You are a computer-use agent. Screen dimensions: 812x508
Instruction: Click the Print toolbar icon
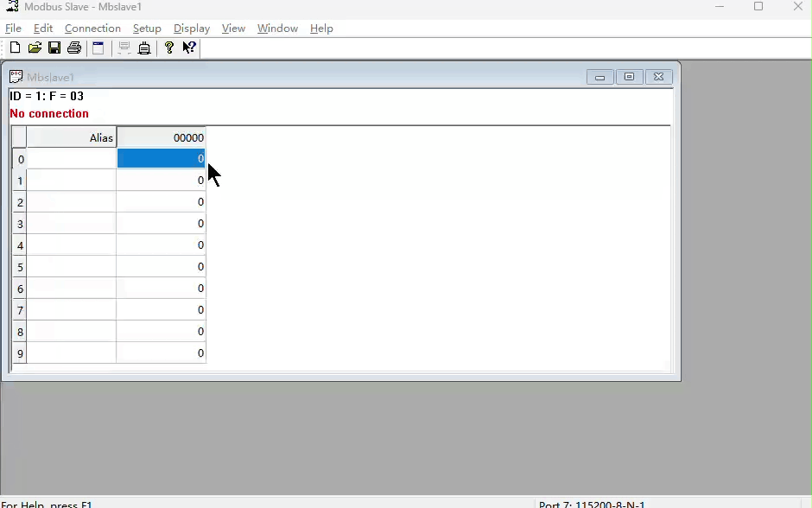(x=74, y=48)
